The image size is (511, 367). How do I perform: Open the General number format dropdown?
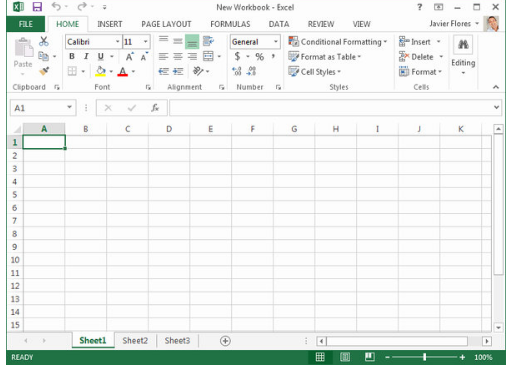(276, 42)
